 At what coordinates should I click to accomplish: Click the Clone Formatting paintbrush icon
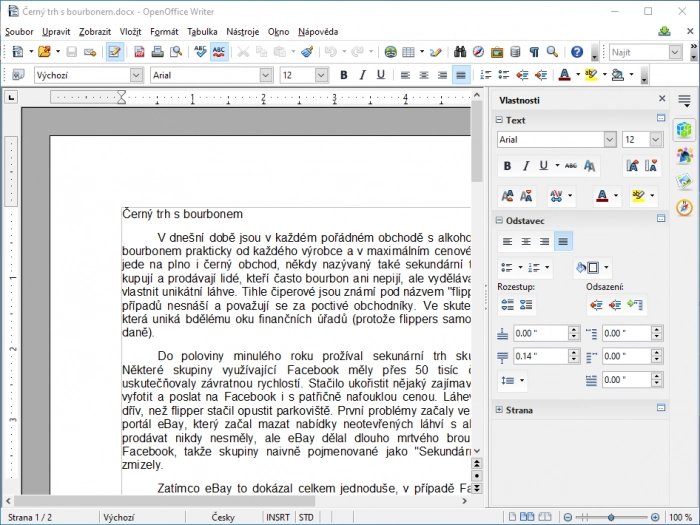coord(307,52)
